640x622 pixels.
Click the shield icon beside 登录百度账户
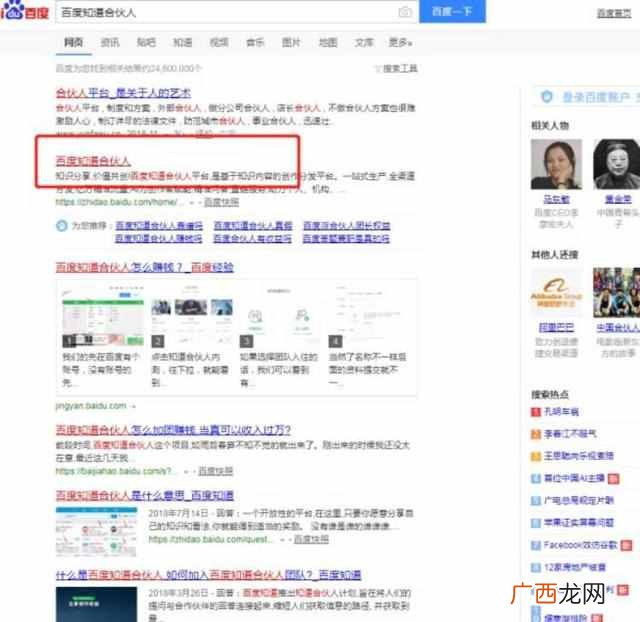(547, 97)
